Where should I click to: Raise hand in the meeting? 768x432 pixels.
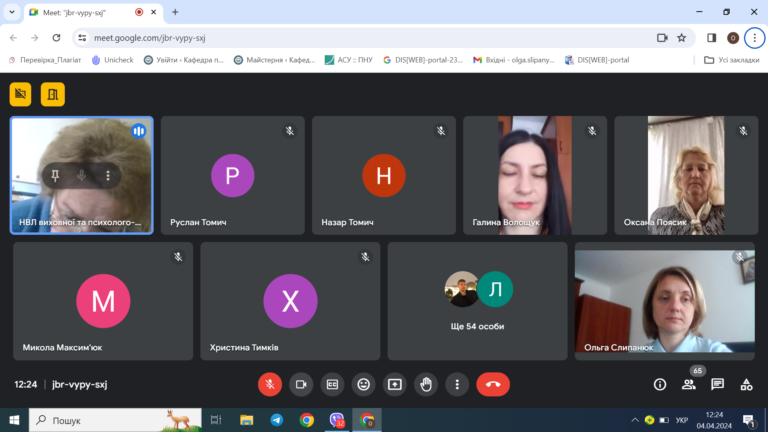pyautogui.click(x=426, y=384)
